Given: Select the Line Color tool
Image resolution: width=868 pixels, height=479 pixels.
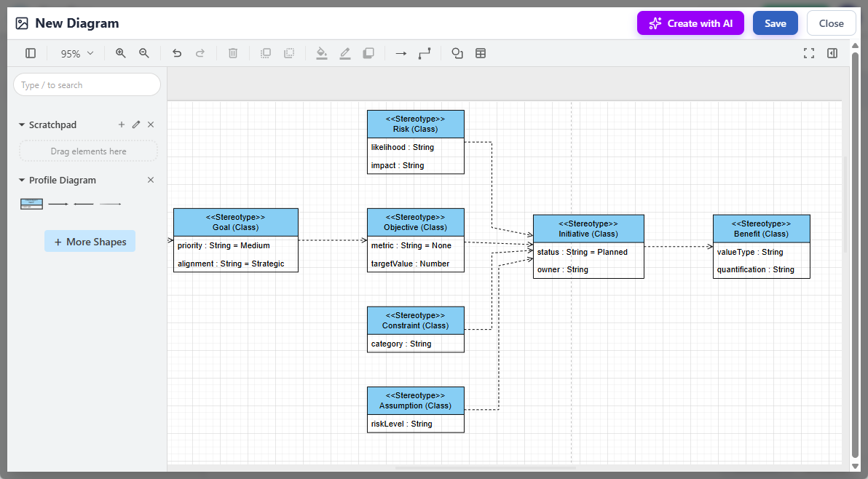Looking at the screenshot, I should coord(345,52).
